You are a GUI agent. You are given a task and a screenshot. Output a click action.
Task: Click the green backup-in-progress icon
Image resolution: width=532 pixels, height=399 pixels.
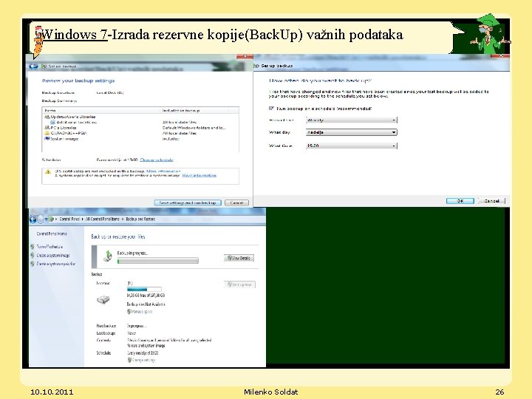[108, 256]
